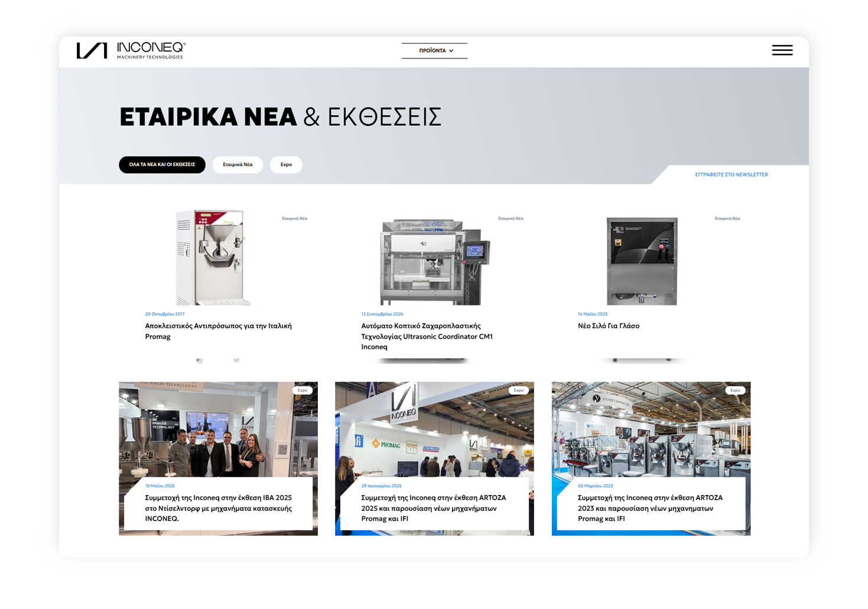Click the INCONEQ Machinery Technologies wordmark
The image size is (868, 609).
151,51
